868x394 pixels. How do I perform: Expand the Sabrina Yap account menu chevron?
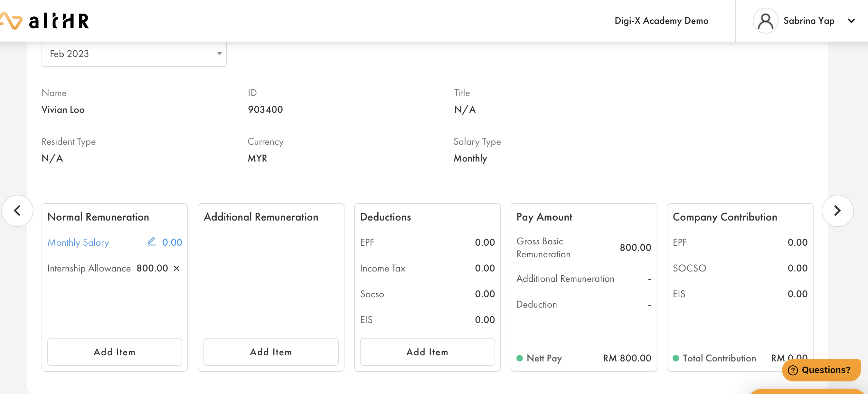click(851, 21)
